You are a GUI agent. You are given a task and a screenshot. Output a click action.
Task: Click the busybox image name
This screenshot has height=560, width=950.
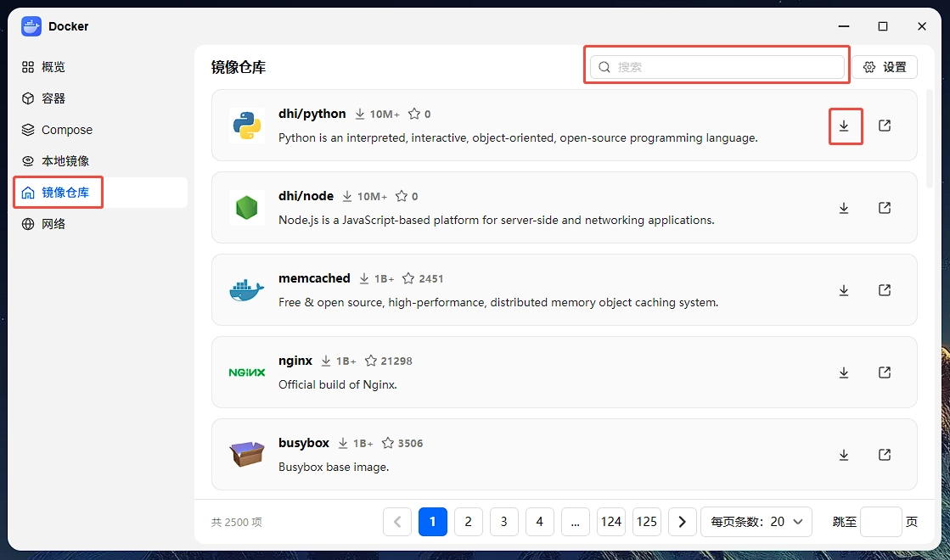[x=304, y=443]
